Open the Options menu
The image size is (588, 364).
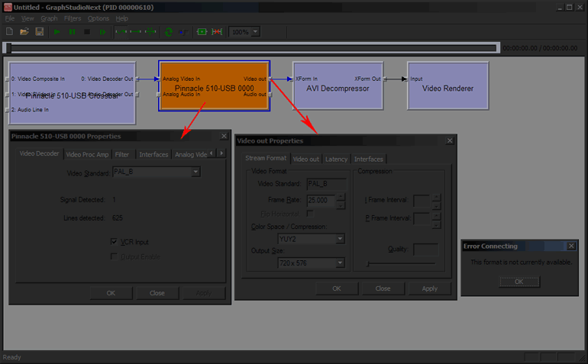tap(99, 18)
